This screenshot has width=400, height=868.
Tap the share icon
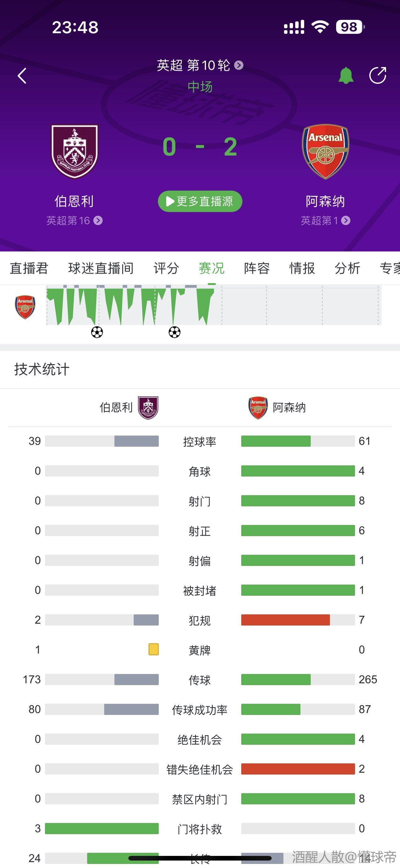377,75
